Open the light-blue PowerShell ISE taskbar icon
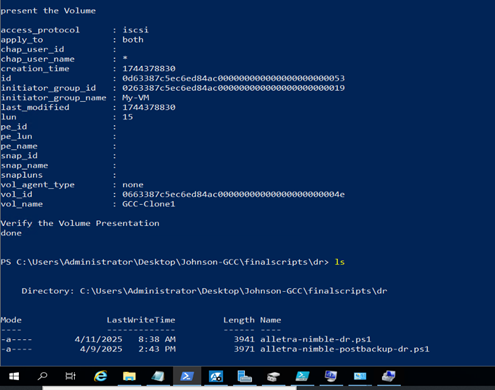495x390 pixels. coord(302,376)
